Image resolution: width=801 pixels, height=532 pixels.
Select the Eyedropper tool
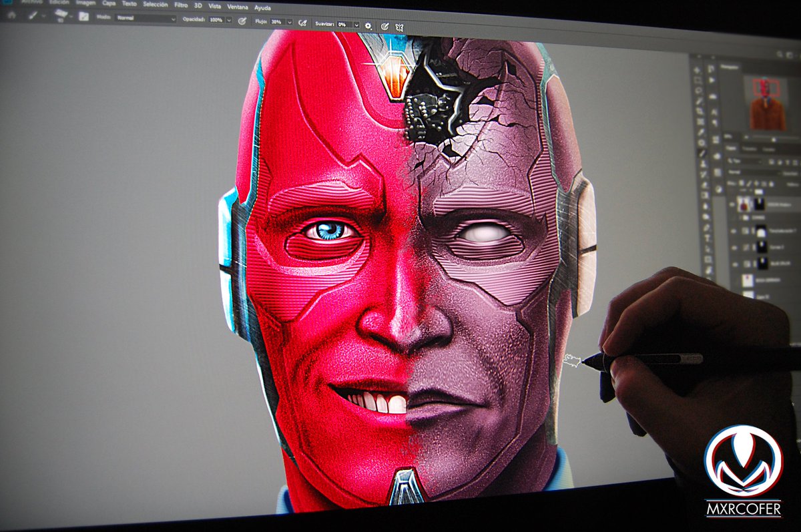(702, 132)
